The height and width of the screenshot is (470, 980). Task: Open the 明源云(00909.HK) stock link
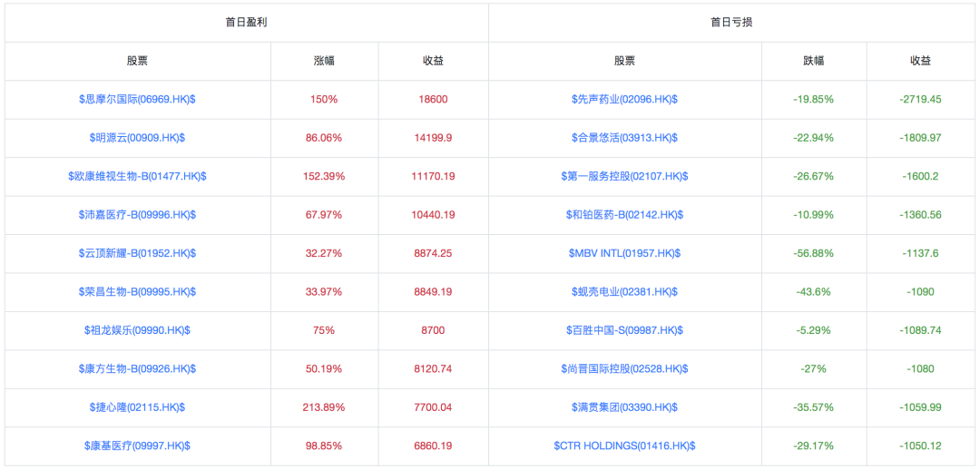(138, 138)
